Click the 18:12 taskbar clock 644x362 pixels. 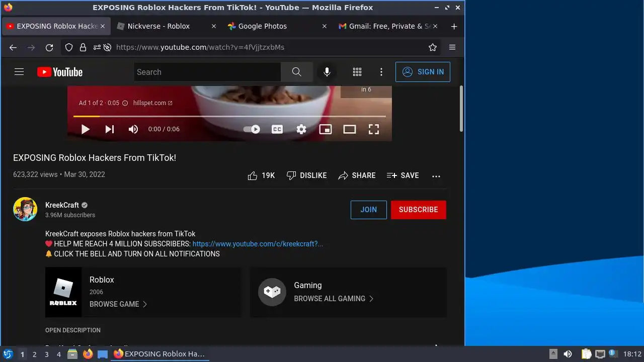(632, 354)
